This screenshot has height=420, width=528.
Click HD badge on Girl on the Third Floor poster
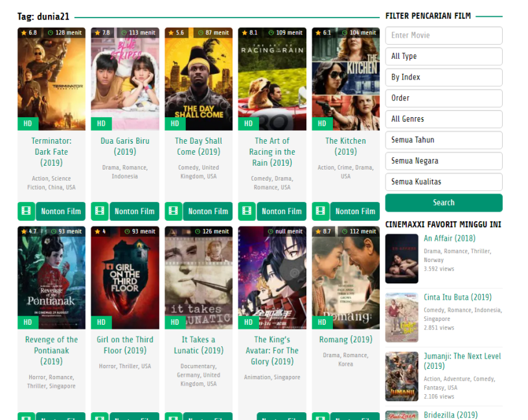click(x=101, y=322)
